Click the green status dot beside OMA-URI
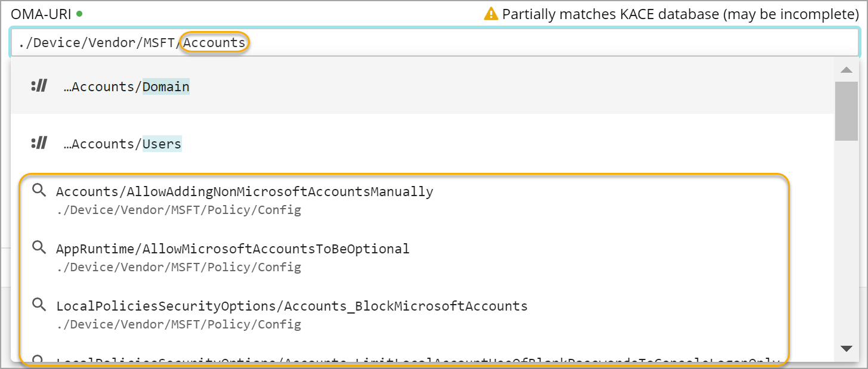This screenshot has width=868, height=369. [80, 13]
